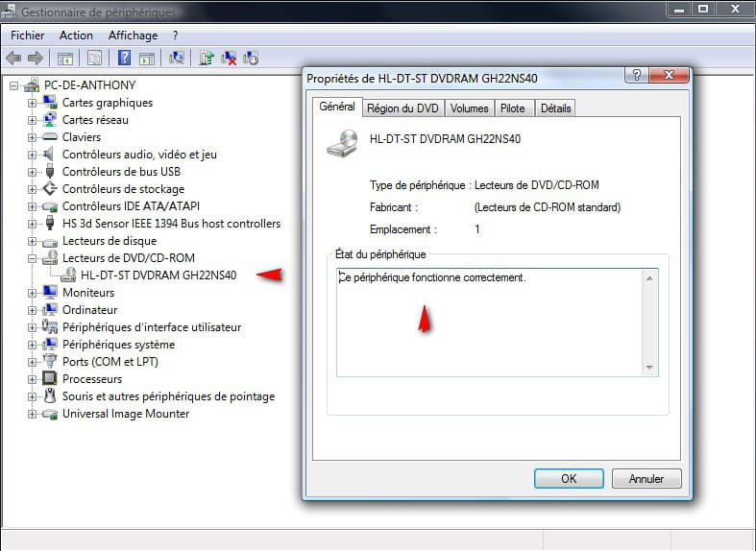Click the Uninstall device red X icon
The height and width of the screenshot is (551, 756).
[x=229, y=59]
